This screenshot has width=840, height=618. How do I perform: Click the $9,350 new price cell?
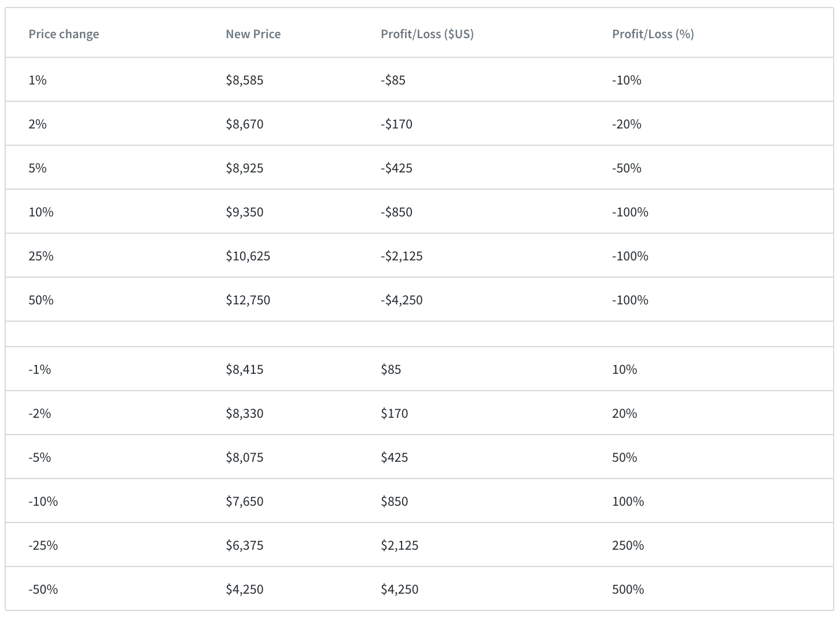244,212
